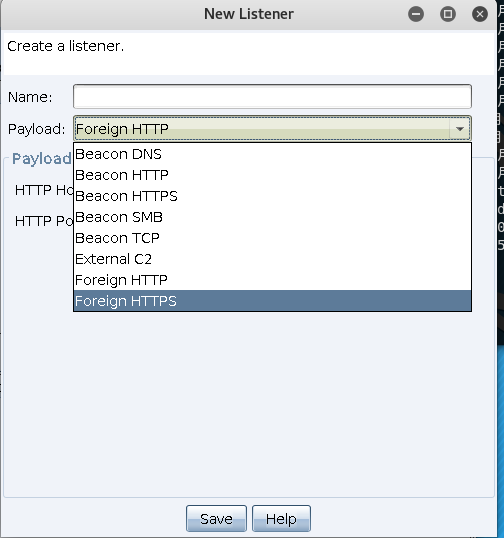
Task: Open Help for listener creation
Action: 281,518
